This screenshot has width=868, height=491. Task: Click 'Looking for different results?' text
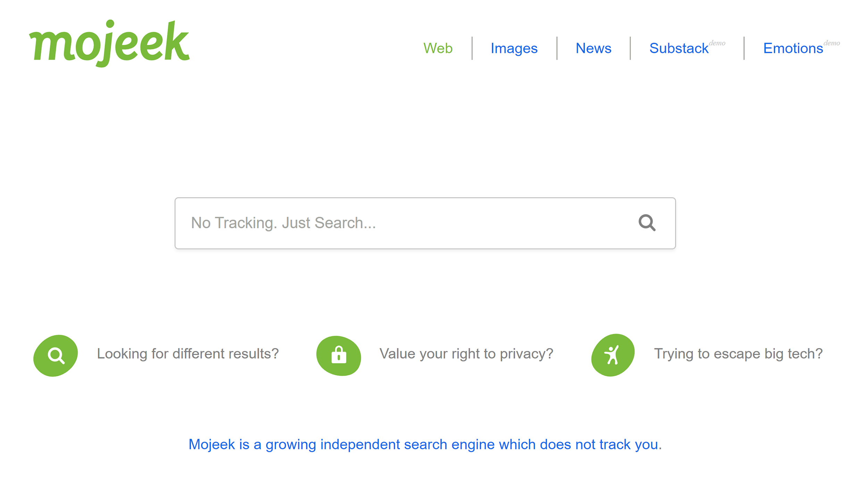pyautogui.click(x=188, y=353)
